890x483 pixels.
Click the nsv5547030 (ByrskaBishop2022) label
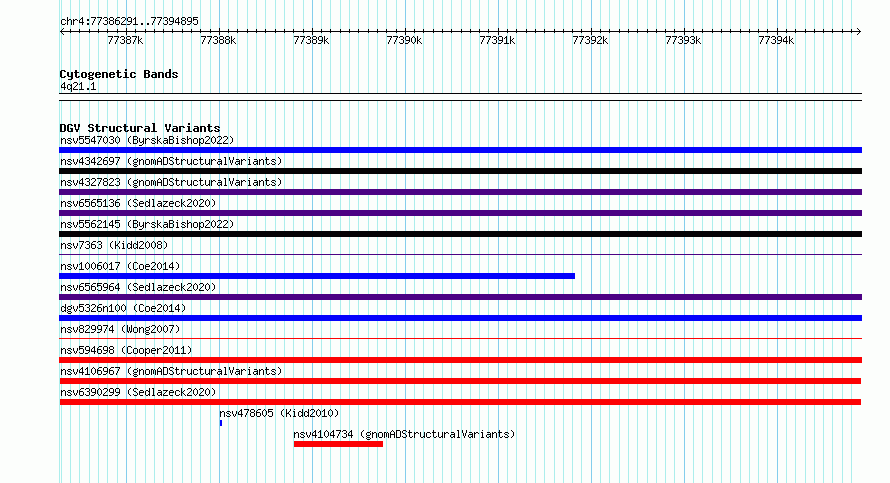[x=147, y=140]
